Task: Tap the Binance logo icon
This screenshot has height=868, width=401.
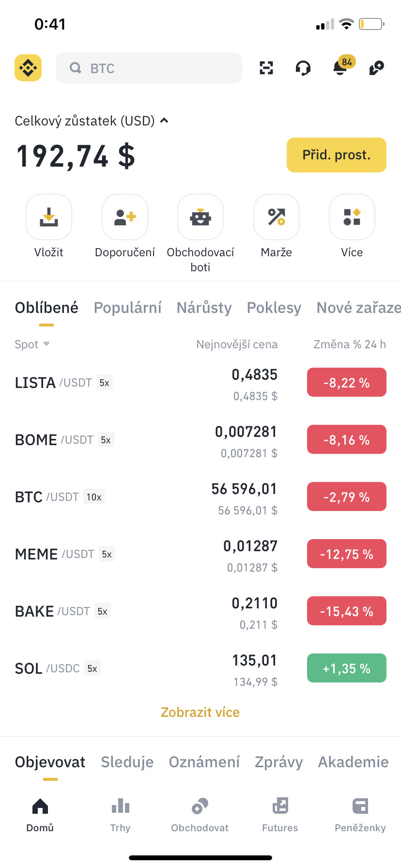Action: [28, 68]
